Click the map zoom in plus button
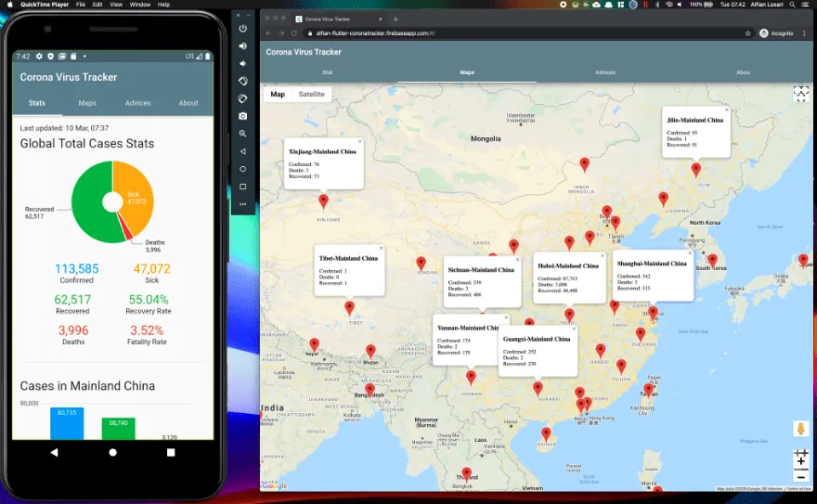Viewport: 817px width, 504px height. point(800,460)
